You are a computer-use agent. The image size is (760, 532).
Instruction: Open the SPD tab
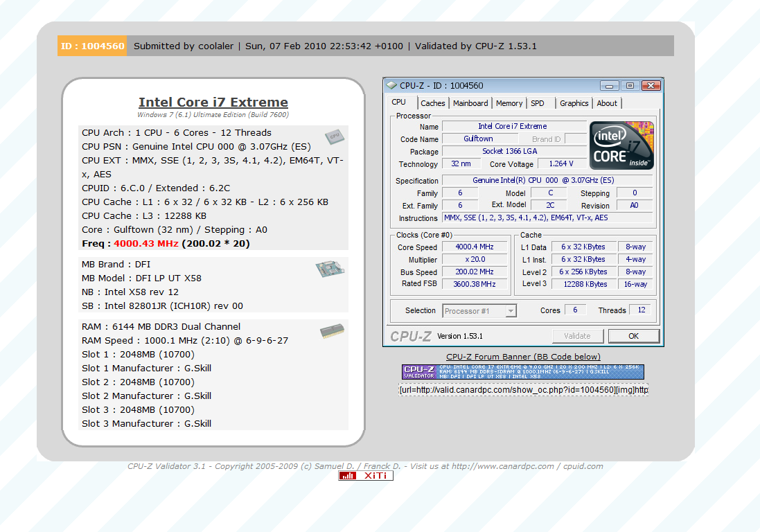point(538,103)
